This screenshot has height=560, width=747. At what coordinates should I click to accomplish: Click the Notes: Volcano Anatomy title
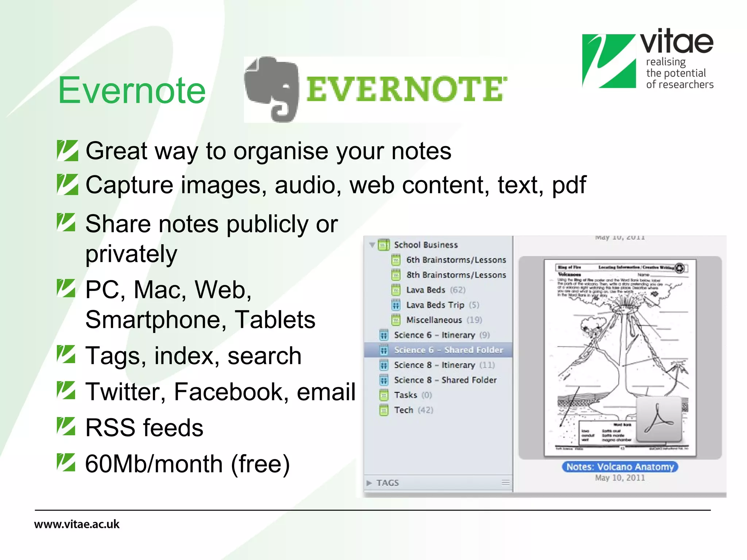point(620,467)
